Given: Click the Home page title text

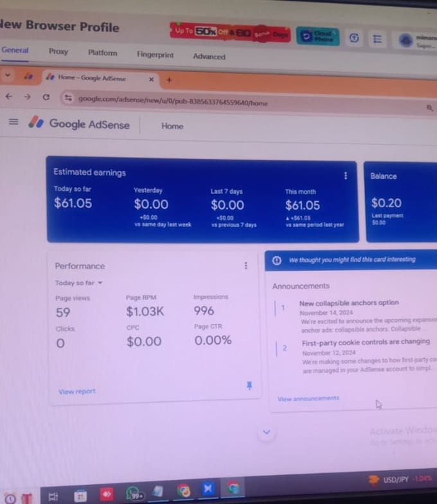Looking at the screenshot, I should tap(172, 126).
